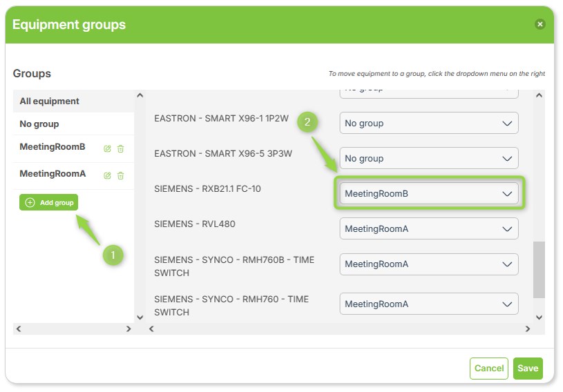Open group dropdown for SIEMENS RXB21.1 FC-10

pos(429,193)
